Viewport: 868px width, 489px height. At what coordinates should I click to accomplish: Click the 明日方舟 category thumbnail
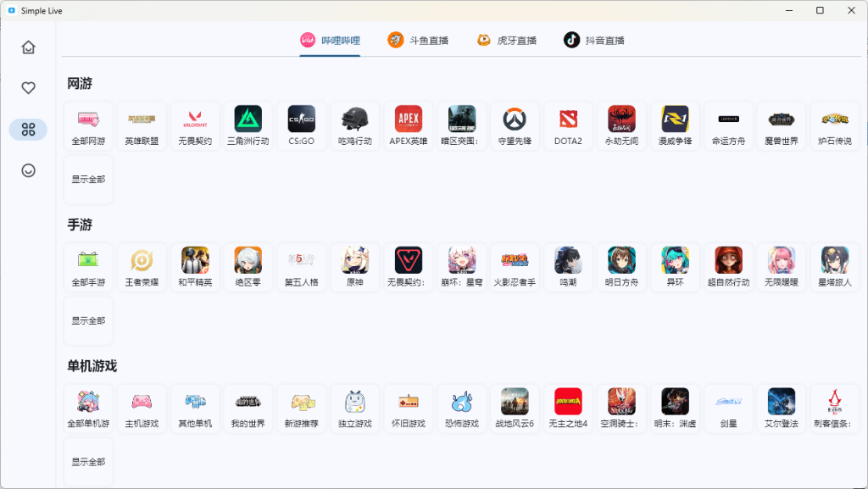[x=620, y=266]
